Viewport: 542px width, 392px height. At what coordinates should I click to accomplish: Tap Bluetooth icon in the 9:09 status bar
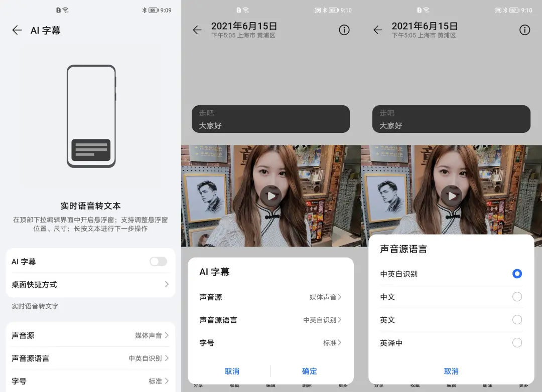[144, 10]
